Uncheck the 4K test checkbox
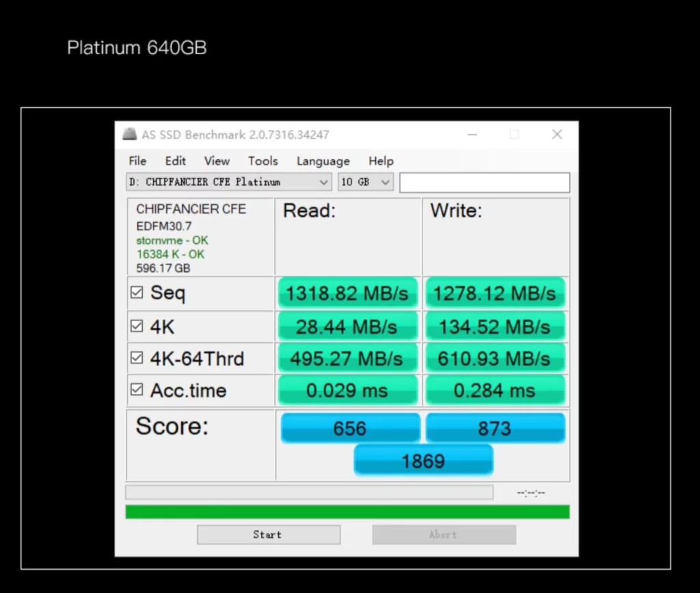 (137, 326)
